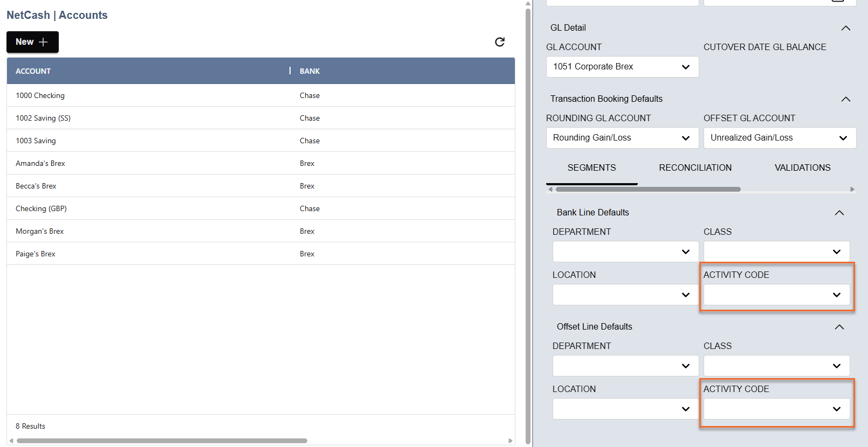Select the 1000 Checking account row
The width and height of the screenshot is (868, 447).
pyautogui.click(x=40, y=95)
